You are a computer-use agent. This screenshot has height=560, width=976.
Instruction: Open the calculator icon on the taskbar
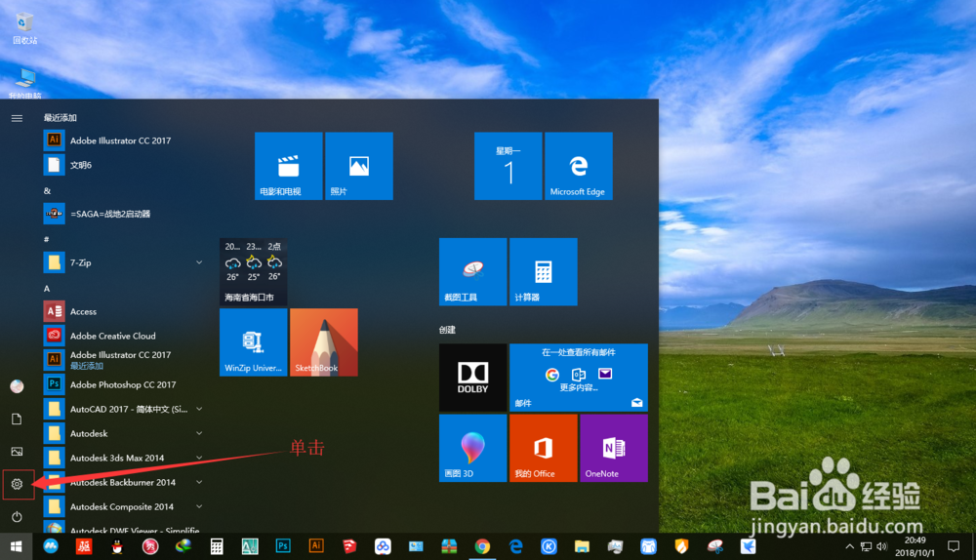pos(217,546)
